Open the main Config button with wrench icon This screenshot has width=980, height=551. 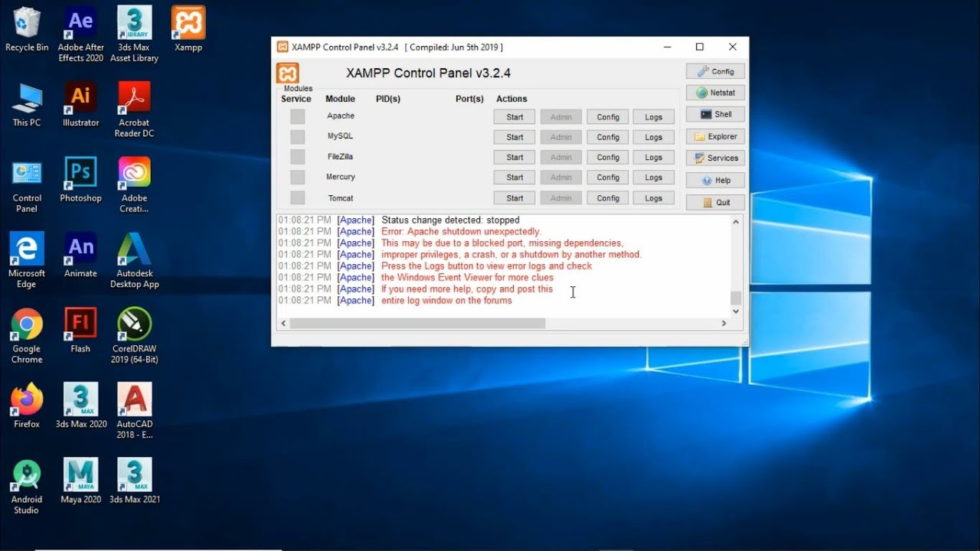715,71
